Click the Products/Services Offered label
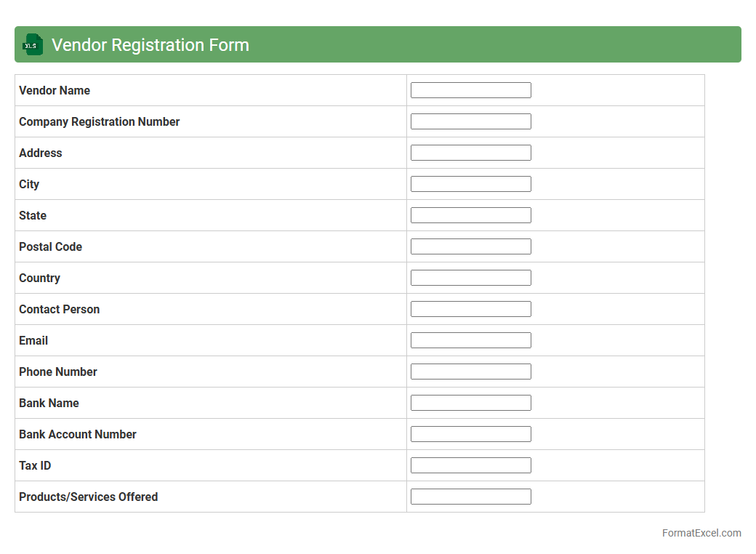The width and height of the screenshot is (756, 554). point(88,497)
